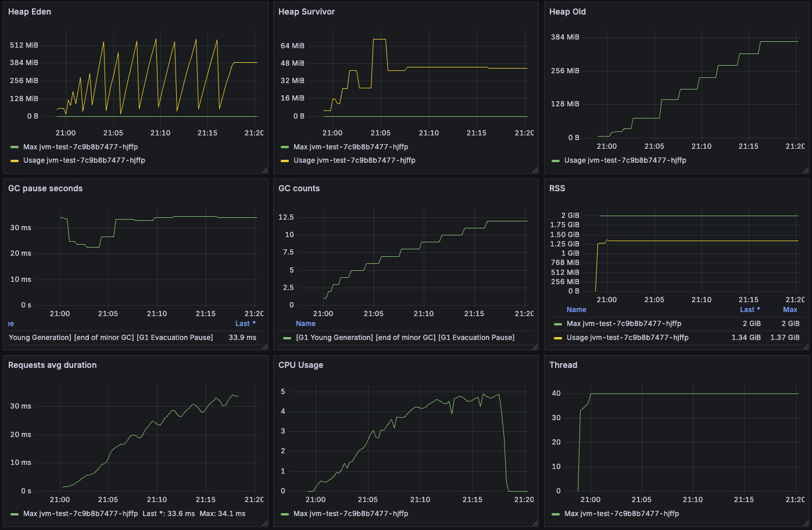This screenshot has width=812, height=530.
Task: Click the RSS panel corner resize handle
Action: point(806,347)
